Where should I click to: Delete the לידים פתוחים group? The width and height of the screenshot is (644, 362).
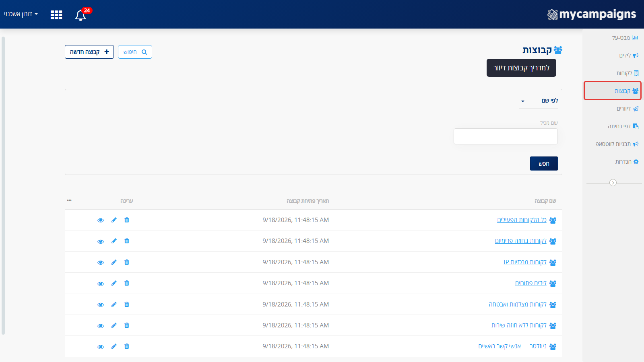127,283
